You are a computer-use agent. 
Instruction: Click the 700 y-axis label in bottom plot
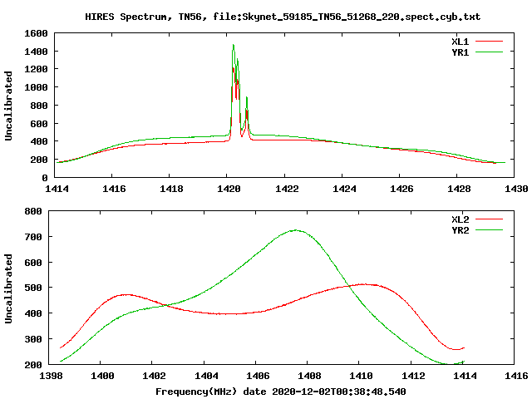33,237
